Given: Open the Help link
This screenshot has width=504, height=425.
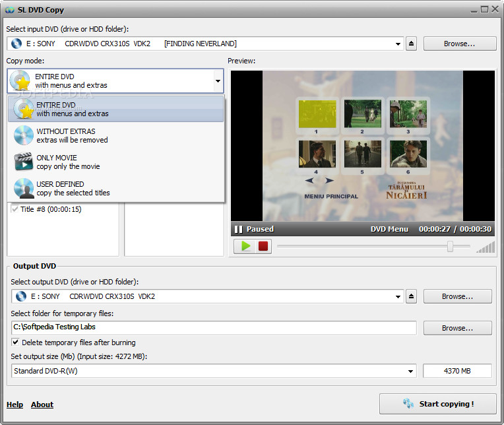Looking at the screenshot, I should coord(15,405).
